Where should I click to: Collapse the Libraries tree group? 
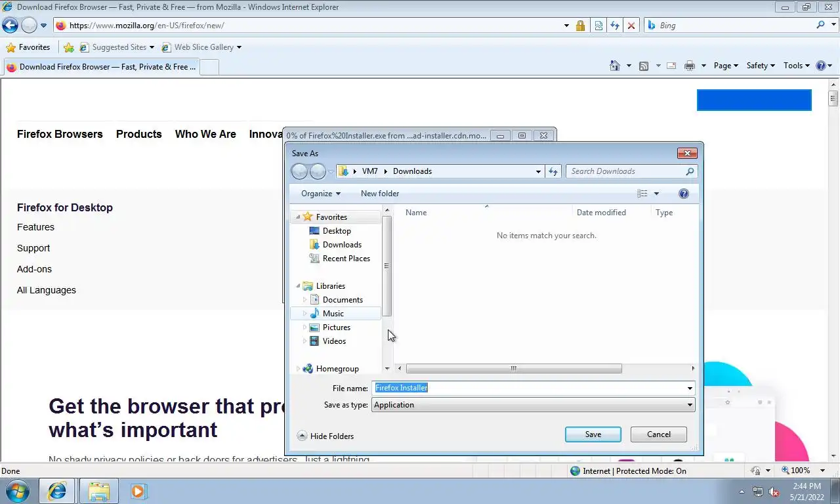click(298, 286)
